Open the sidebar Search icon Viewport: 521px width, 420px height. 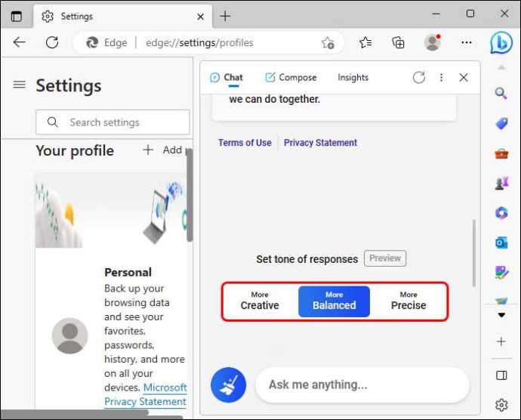pos(501,94)
